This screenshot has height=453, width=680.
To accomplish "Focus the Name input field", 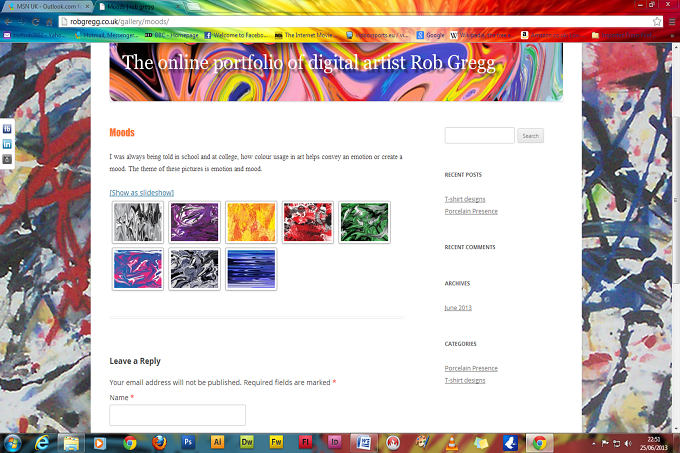I will click(177, 415).
